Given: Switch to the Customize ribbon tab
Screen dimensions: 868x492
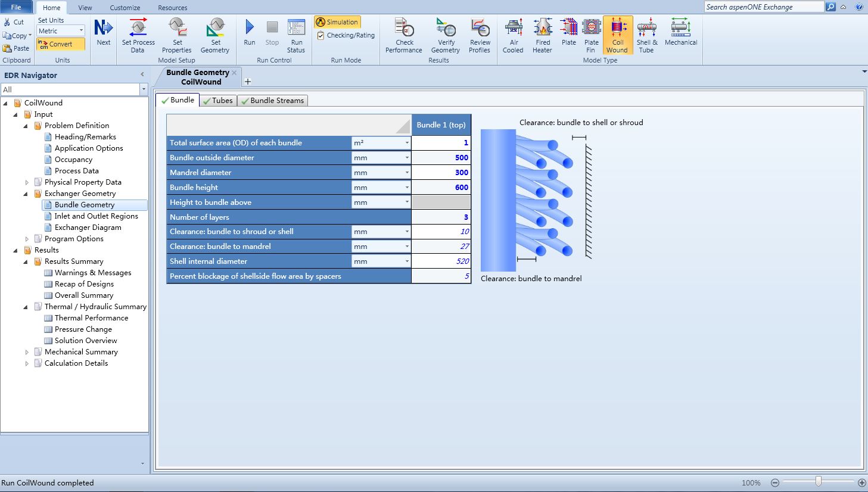Looking at the screenshot, I should pyautogui.click(x=125, y=8).
